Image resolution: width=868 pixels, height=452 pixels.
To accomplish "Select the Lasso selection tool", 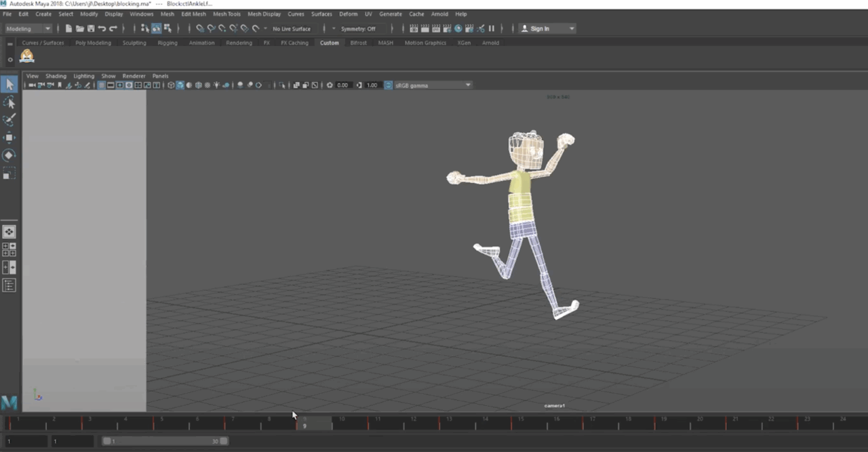I will click(x=9, y=102).
